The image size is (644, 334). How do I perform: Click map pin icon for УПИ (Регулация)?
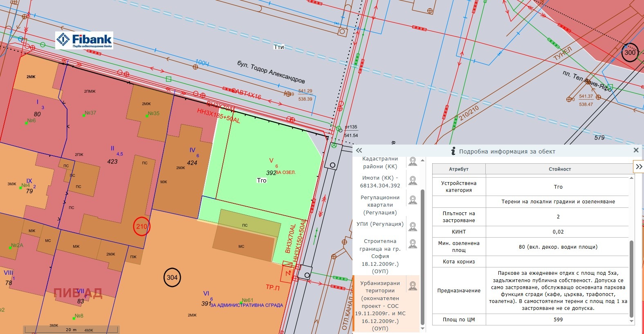coord(413,227)
